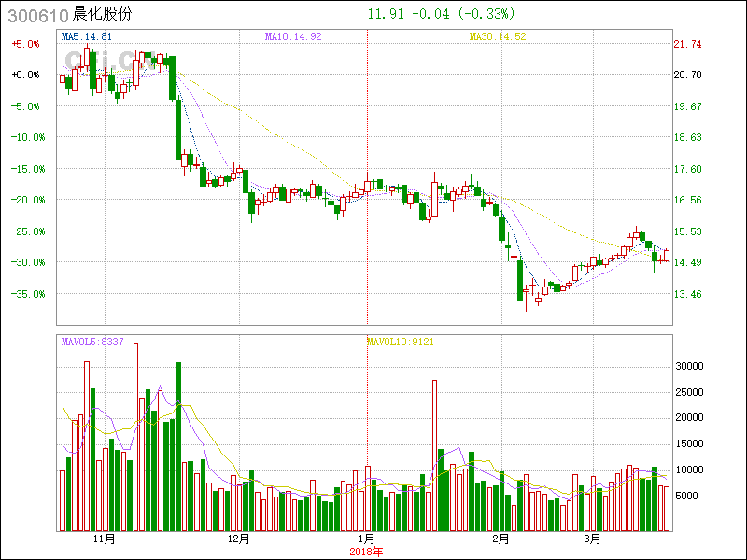Click the MA10:14.92 indicator label
The image size is (747, 560).
point(293,36)
